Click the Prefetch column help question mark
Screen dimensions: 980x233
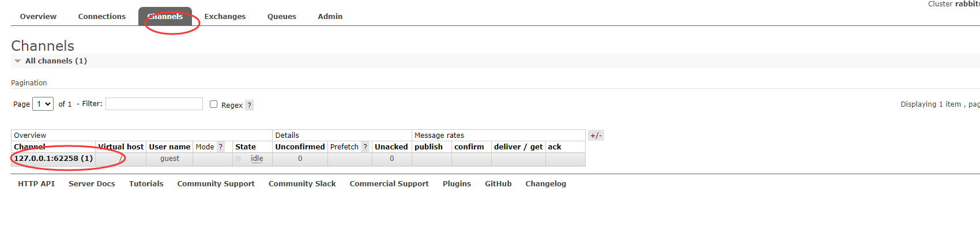[365, 147]
